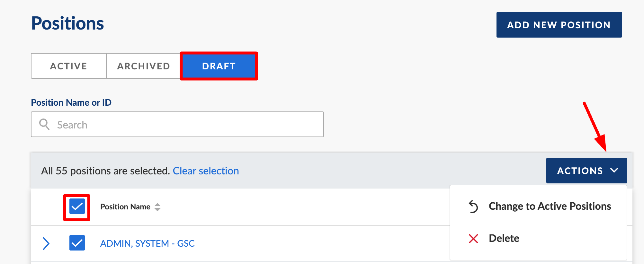Sort by the Position Name column header

125,207
